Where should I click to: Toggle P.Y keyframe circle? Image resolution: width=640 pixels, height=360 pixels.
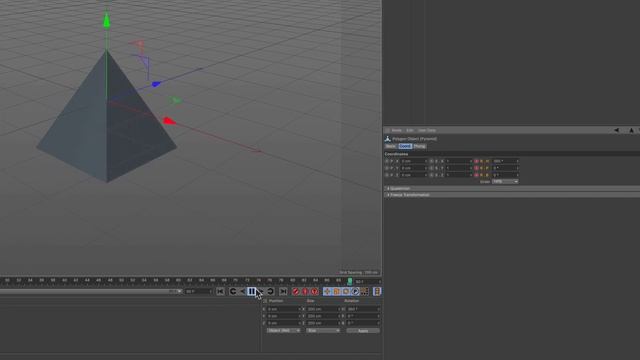coord(387,168)
